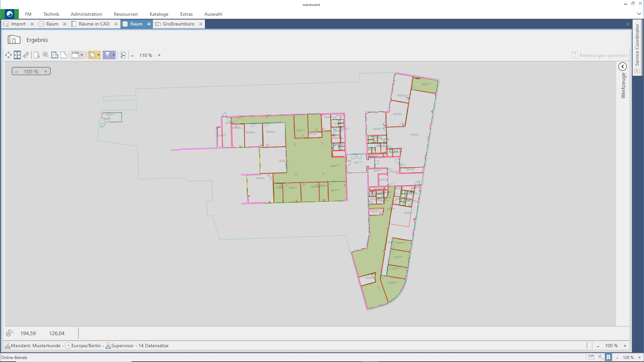Viewport: 644px width, 362px height.
Task: Open the Administration menu
Action: point(86,14)
